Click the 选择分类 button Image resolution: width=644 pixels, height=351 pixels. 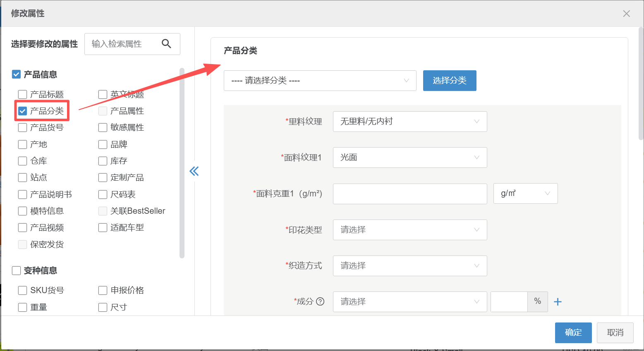[x=450, y=81]
